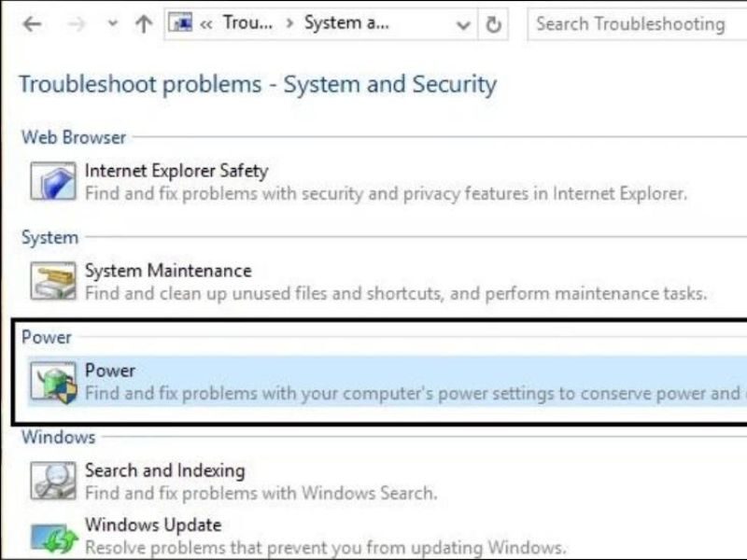Image resolution: width=747 pixels, height=560 pixels.
Task: Go up one folder level
Action: pyautogui.click(x=143, y=24)
